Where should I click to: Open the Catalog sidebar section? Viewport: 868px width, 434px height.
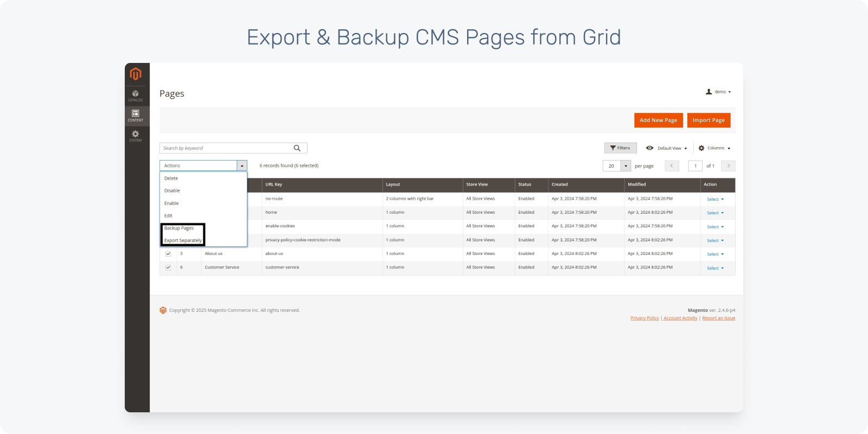click(x=136, y=96)
